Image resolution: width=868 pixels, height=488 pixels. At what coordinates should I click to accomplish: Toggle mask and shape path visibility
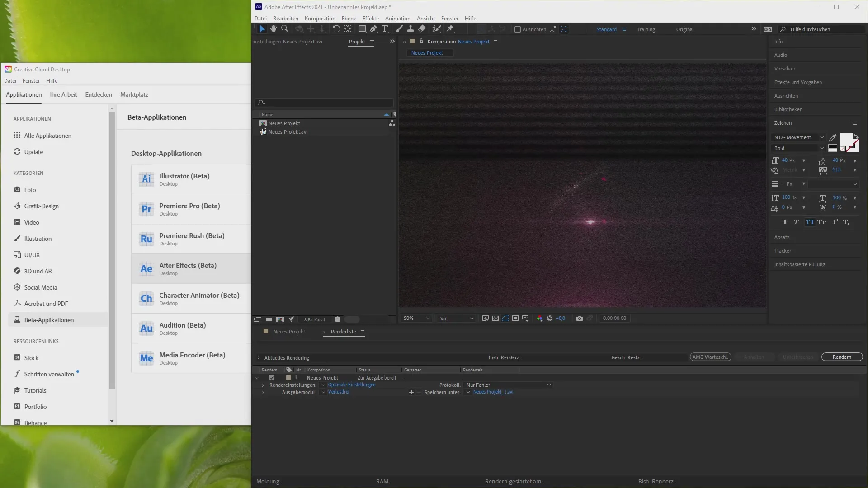505,319
